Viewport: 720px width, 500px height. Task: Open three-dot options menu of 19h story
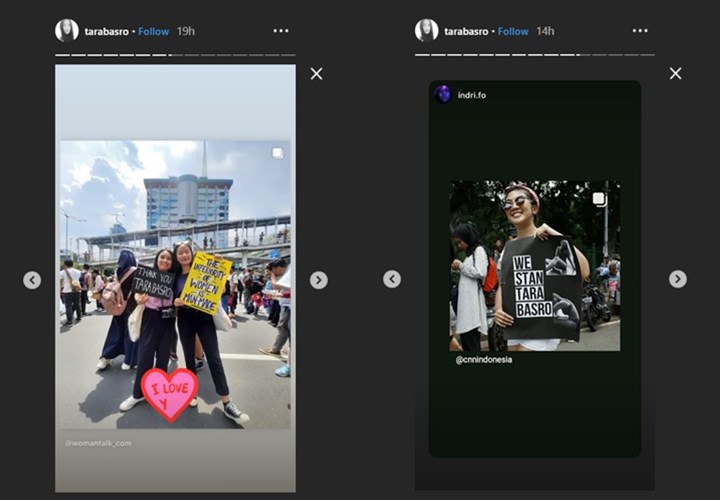[x=281, y=31]
